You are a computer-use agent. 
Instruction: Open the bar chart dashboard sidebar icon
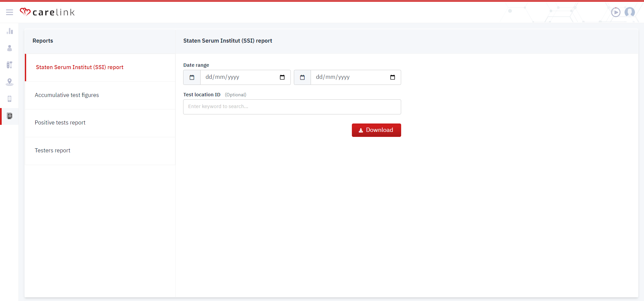pos(9,31)
